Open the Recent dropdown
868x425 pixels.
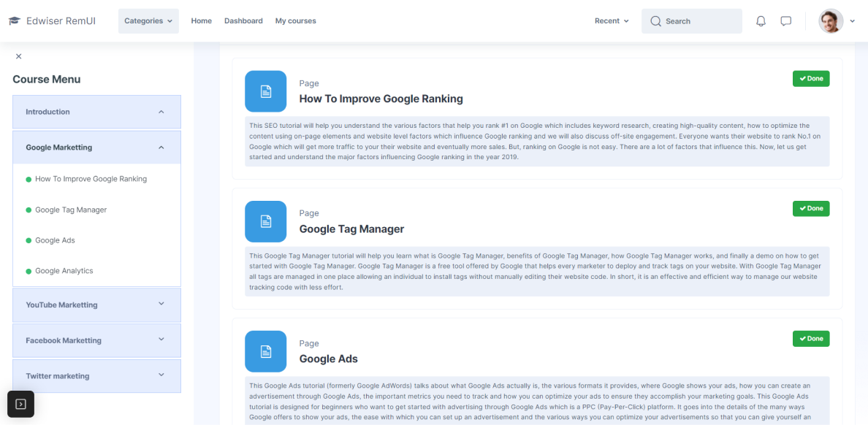(x=612, y=21)
